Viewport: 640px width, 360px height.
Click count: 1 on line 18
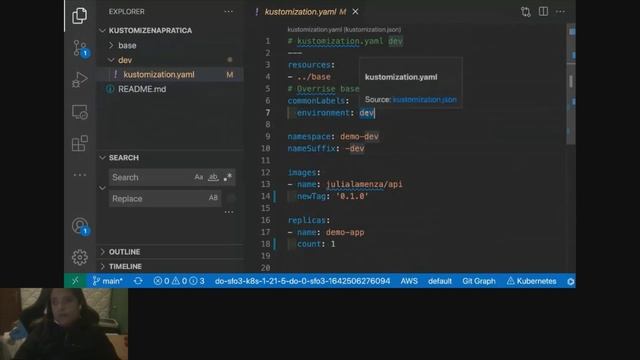tap(316, 244)
